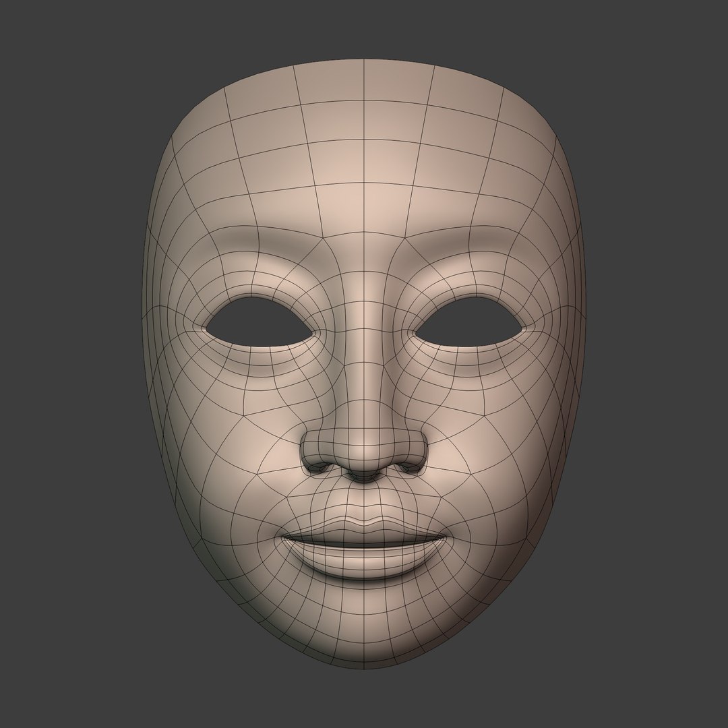Screen dimensions: 728x728
Task: Click the nose tip of the mask
Action: (364, 448)
